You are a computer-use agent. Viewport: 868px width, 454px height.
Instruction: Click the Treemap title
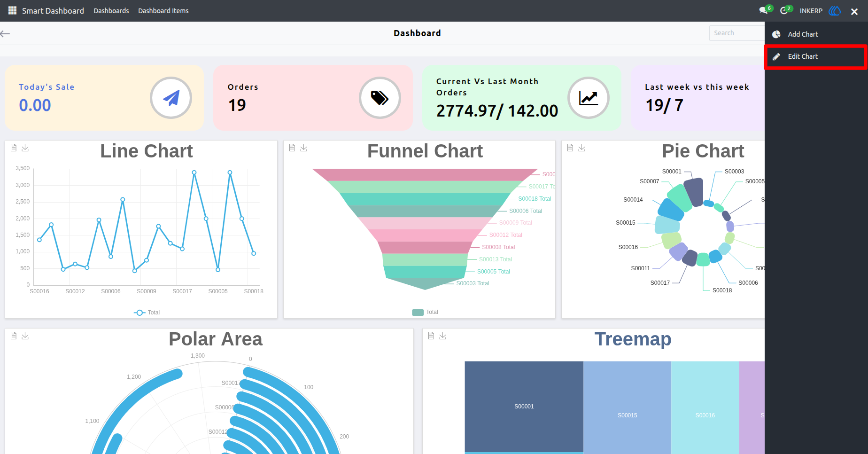[x=633, y=339]
